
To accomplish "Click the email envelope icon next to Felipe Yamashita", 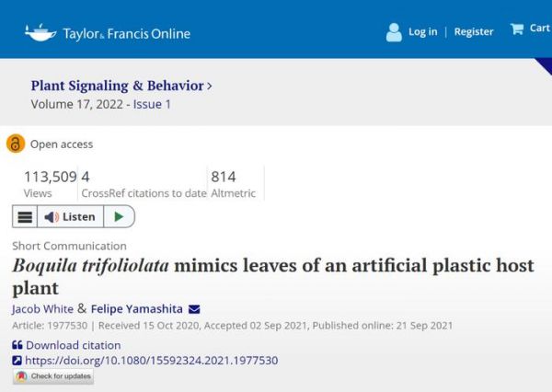I will click(194, 309).
